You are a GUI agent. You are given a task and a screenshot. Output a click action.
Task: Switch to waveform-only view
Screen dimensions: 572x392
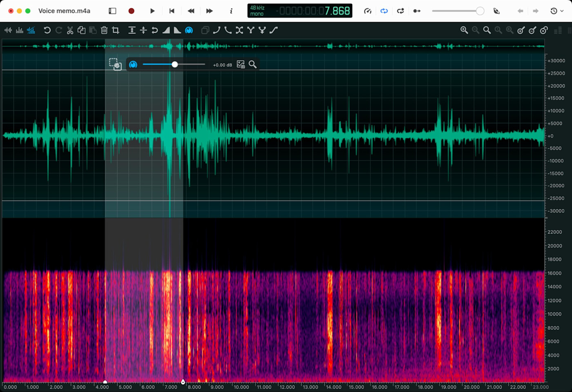click(8, 30)
